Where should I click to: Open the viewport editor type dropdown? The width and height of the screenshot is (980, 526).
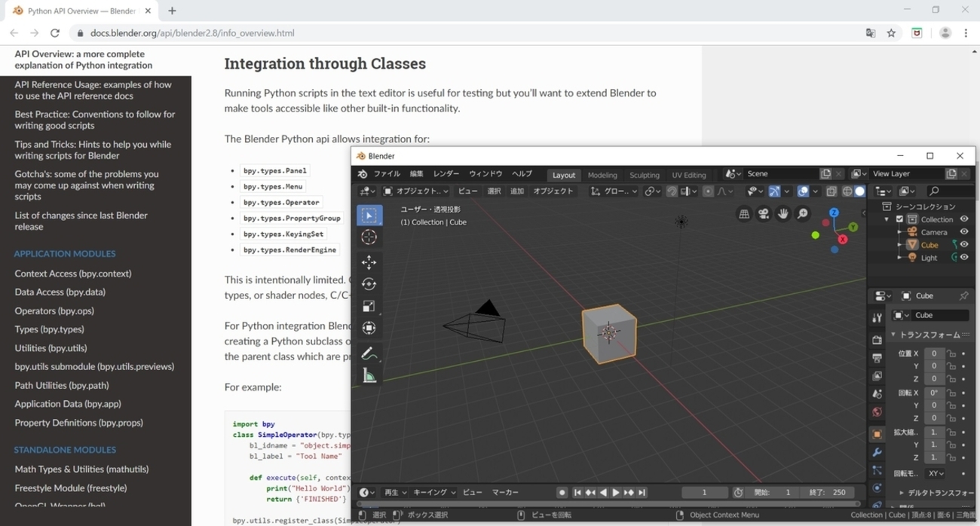click(x=367, y=191)
